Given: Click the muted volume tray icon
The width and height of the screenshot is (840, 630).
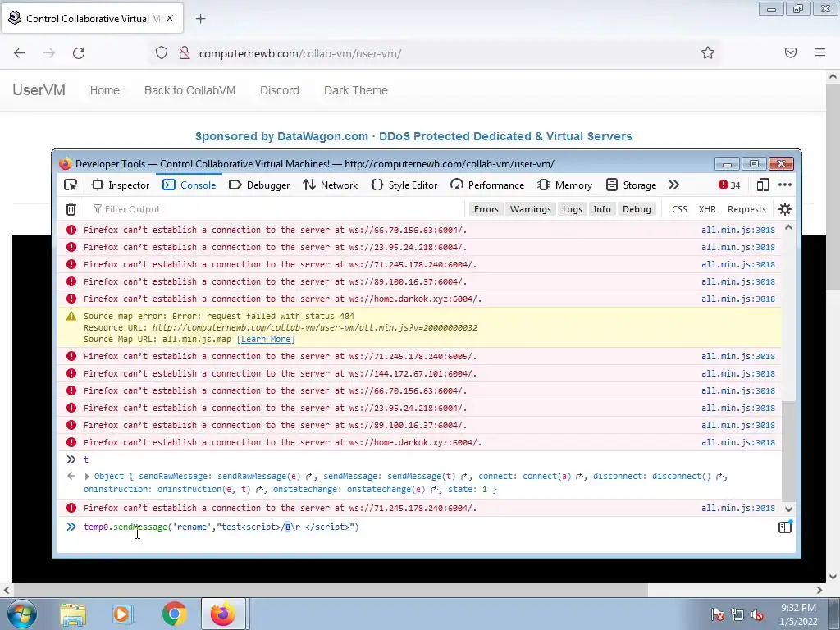Looking at the screenshot, I should (757, 614).
